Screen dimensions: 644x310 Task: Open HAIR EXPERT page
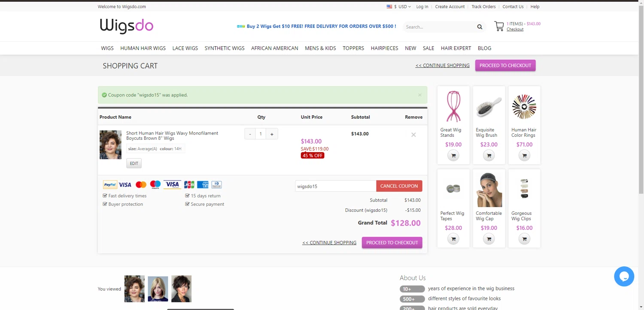(x=456, y=48)
